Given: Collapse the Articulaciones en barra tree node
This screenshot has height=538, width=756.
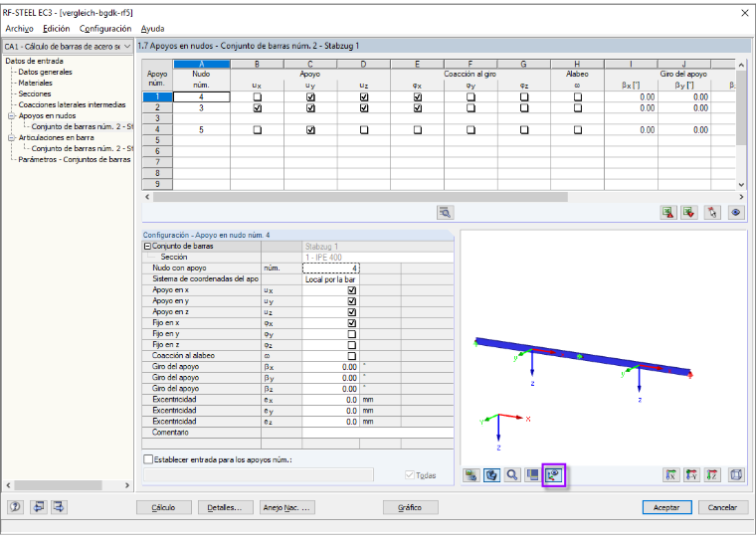Looking at the screenshot, I should 12,137.
